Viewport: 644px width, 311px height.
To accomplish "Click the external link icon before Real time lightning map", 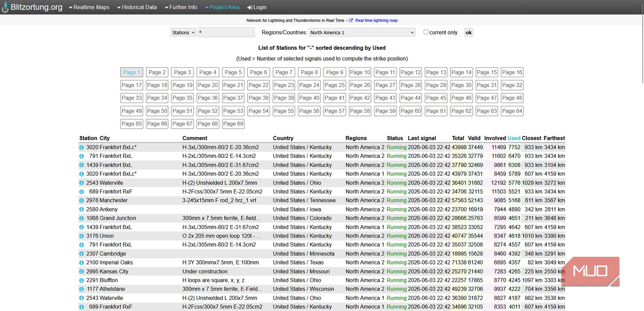I will click(x=351, y=20).
